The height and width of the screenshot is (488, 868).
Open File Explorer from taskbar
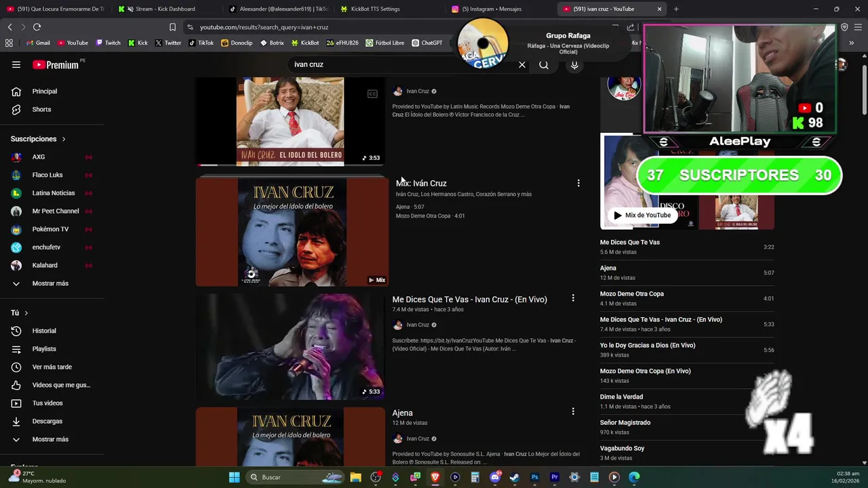pyautogui.click(x=355, y=477)
